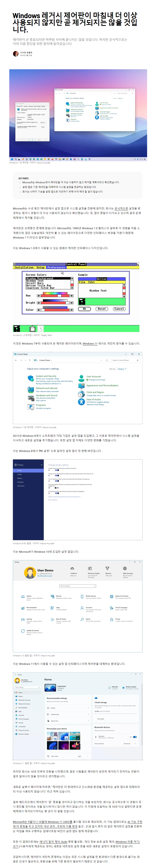Open the underlined Windows 11 link in article

pos(90,343)
